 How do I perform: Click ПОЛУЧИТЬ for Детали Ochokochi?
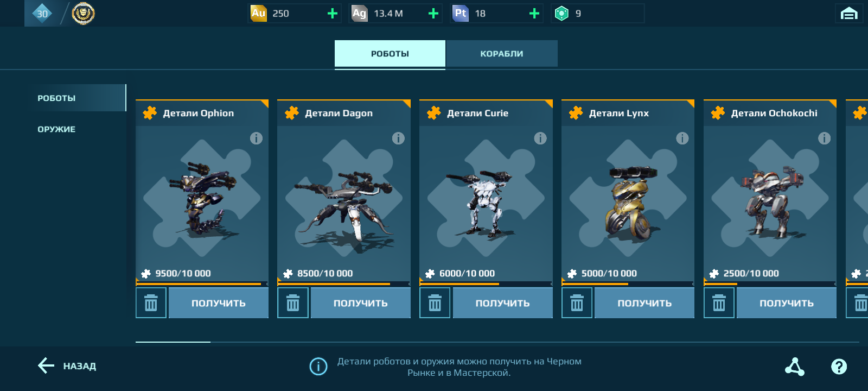[x=787, y=303]
